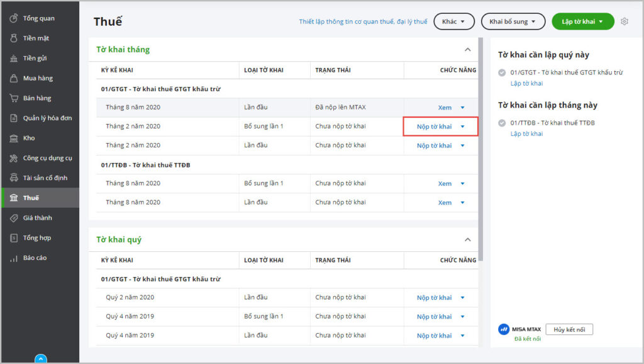Click the Quản lý hóa đơn icon

(14, 118)
